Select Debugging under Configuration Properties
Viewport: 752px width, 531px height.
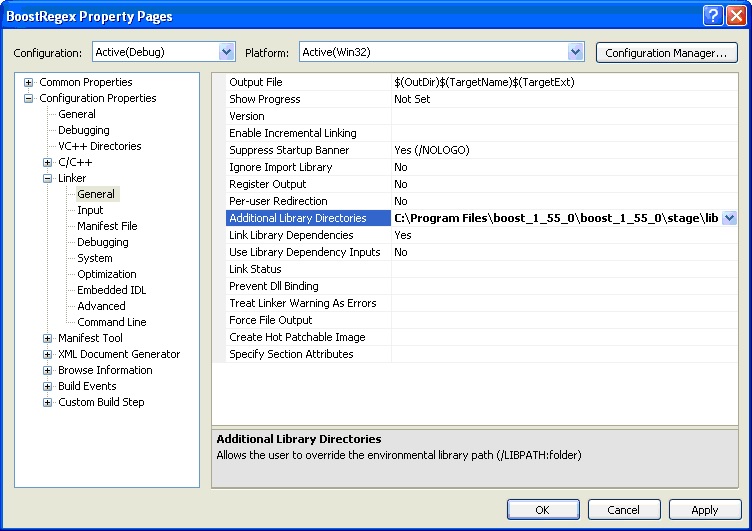point(83,130)
